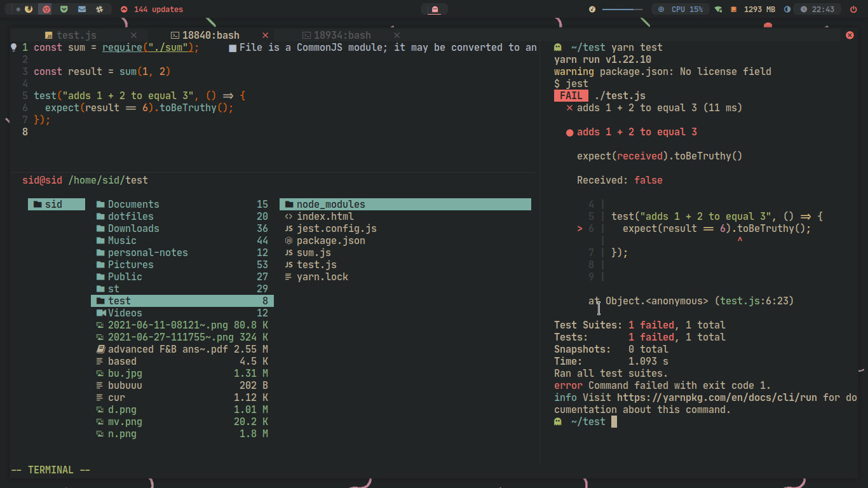Viewport: 868px width, 488px height.
Task: Click the Slack-style hash icon in the top bar
Action: [99, 10]
